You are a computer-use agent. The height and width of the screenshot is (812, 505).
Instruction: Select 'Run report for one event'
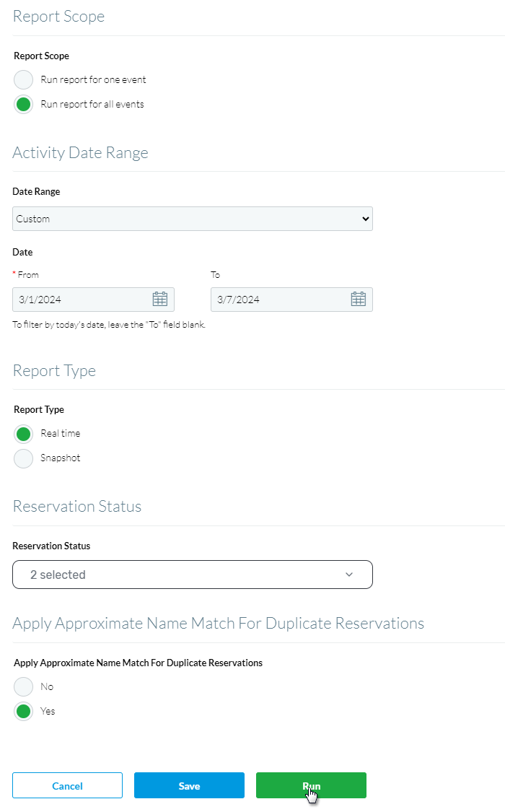point(23,79)
